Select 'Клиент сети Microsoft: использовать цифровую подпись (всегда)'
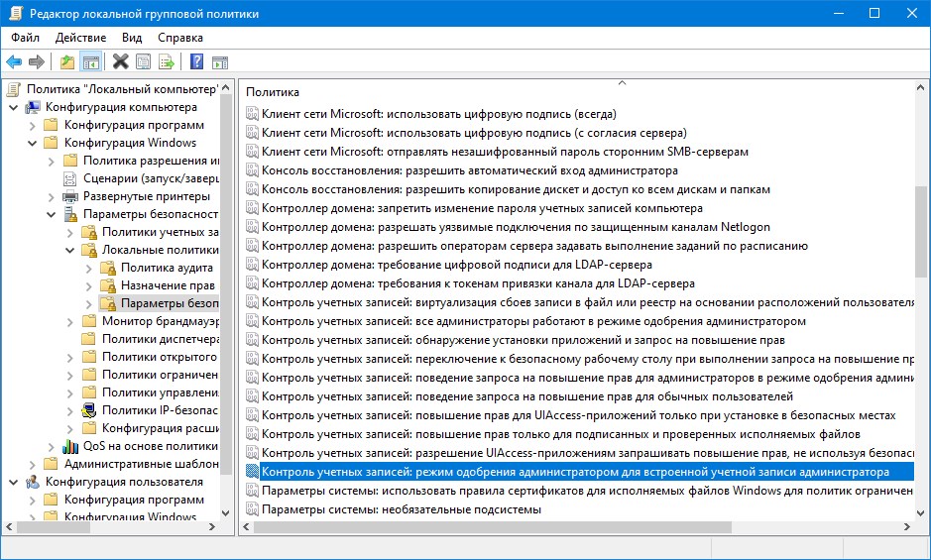 coord(439,113)
